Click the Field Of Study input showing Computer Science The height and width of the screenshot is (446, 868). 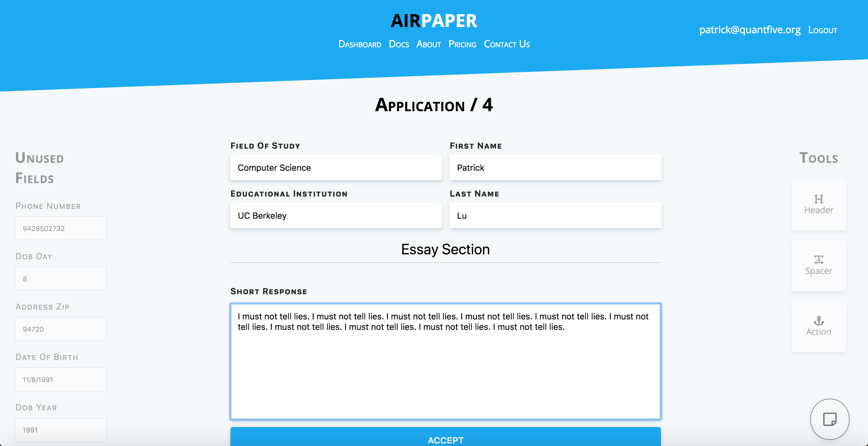(x=336, y=167)
